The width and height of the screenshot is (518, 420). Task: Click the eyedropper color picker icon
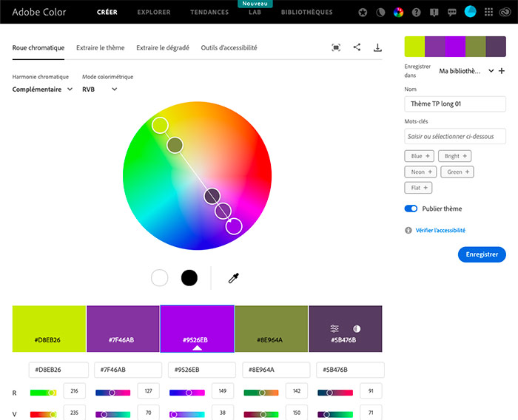(233, 278)
